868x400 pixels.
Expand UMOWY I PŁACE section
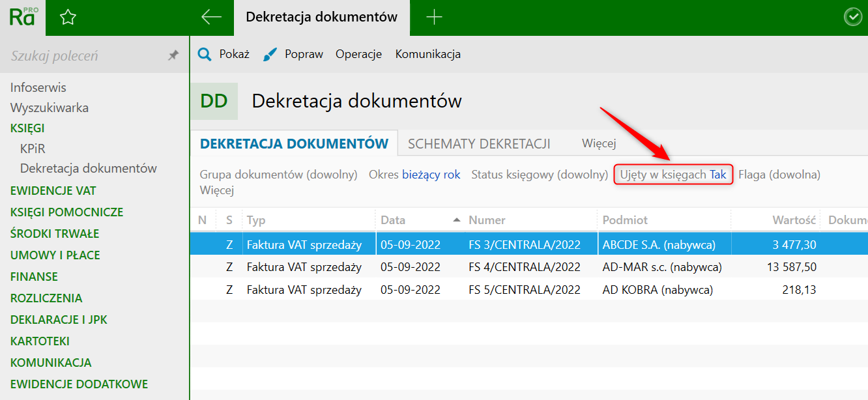[55, 255]
